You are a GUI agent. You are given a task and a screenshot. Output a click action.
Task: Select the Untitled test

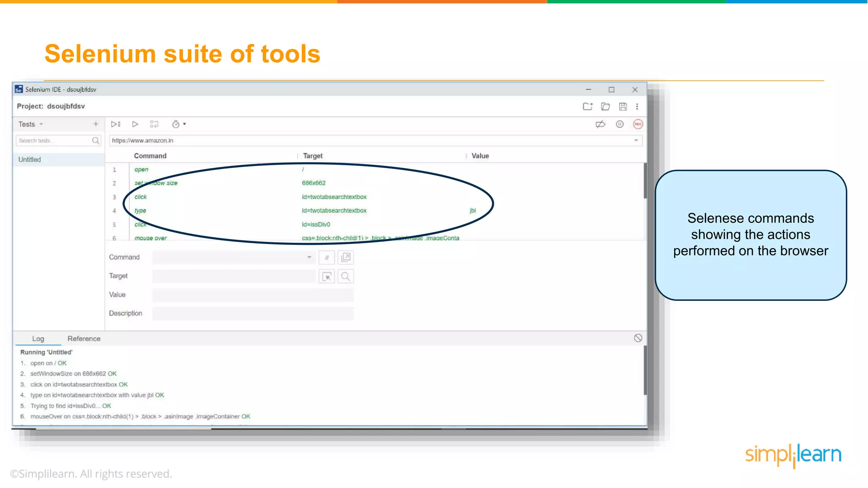[58, 160]
